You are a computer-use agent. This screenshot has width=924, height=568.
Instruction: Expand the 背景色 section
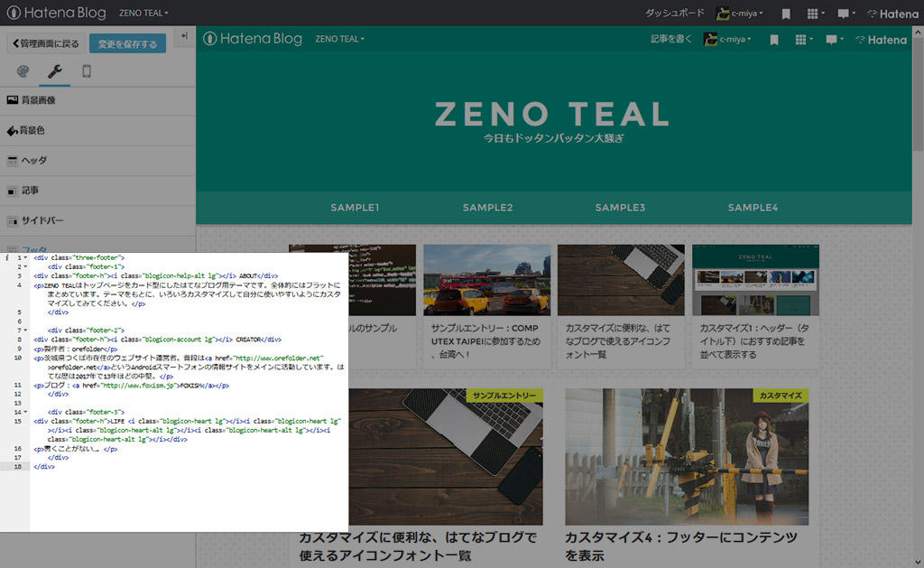point(97,131)
